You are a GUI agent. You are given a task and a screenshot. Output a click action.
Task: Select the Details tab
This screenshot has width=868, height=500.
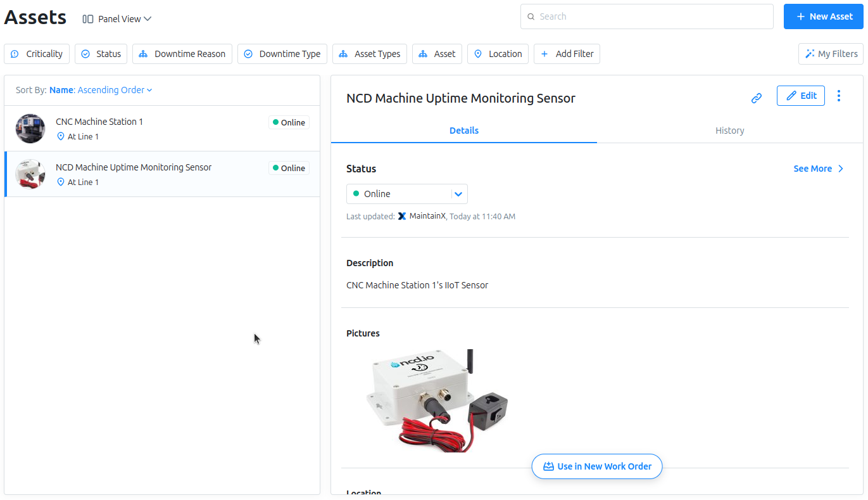pyautogui.click(x=464, y=131)
